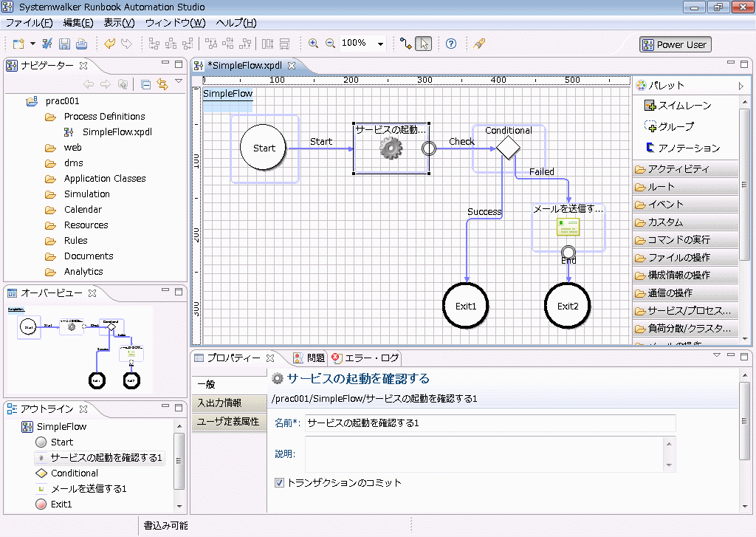Click the Outline panel scrollbar thumb
This screenshot has width=756, height=537.
[x=179, y=461]
